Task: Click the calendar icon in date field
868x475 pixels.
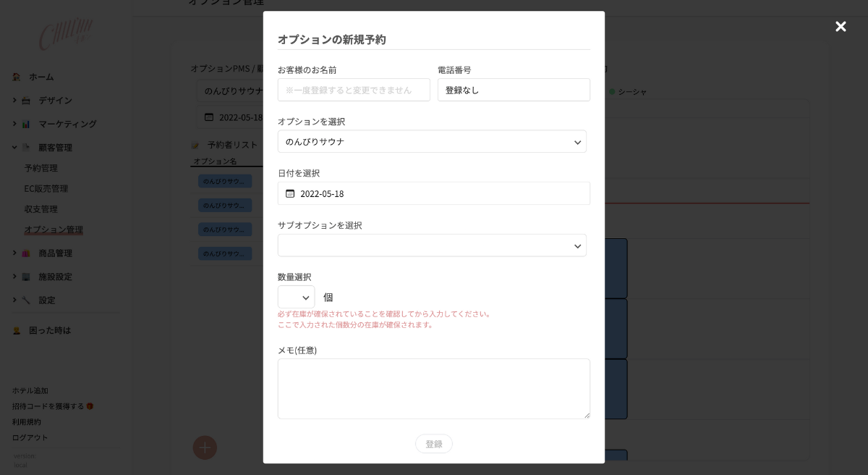Action: tap(290, 193)
